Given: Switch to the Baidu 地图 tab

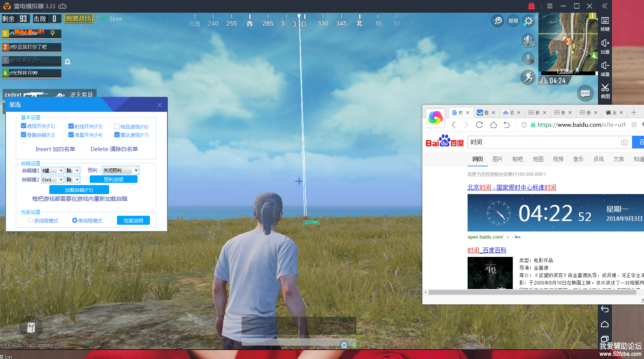Looking at the screenshot, I should 538,159.
